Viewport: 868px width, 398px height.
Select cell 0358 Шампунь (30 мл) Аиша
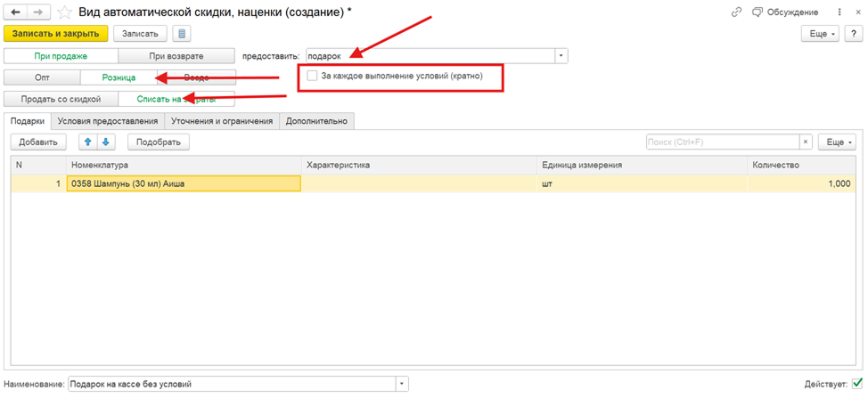point(184,184)
